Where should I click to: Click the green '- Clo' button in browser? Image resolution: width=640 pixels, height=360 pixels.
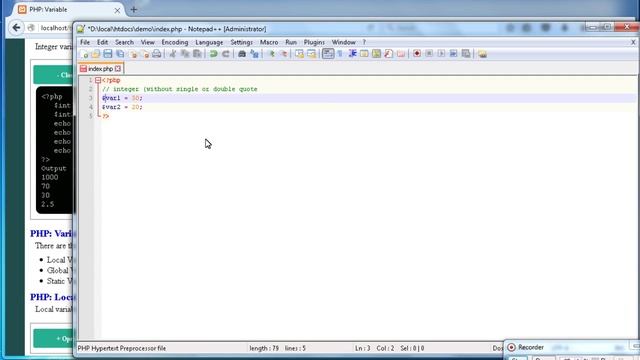(x=54, y=75)
